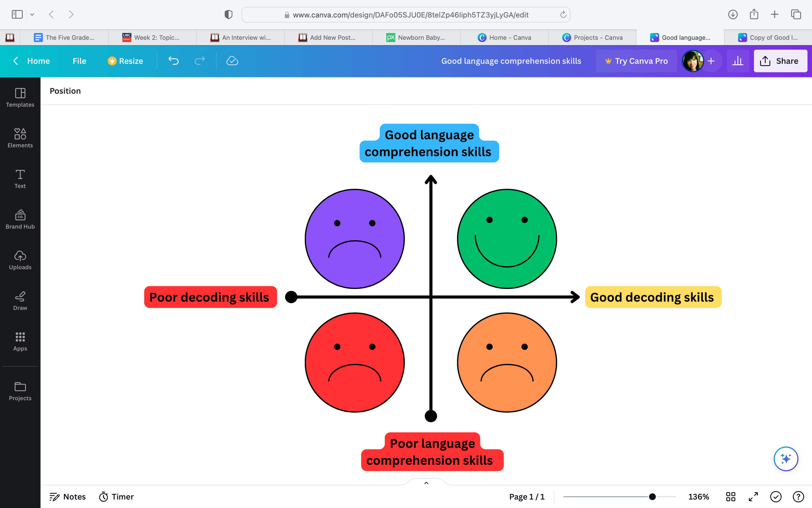Viewport: 812px width, 508px height.
Task: Switch to 'Add New Post...' tab
Action: click(x=328, y=37)
